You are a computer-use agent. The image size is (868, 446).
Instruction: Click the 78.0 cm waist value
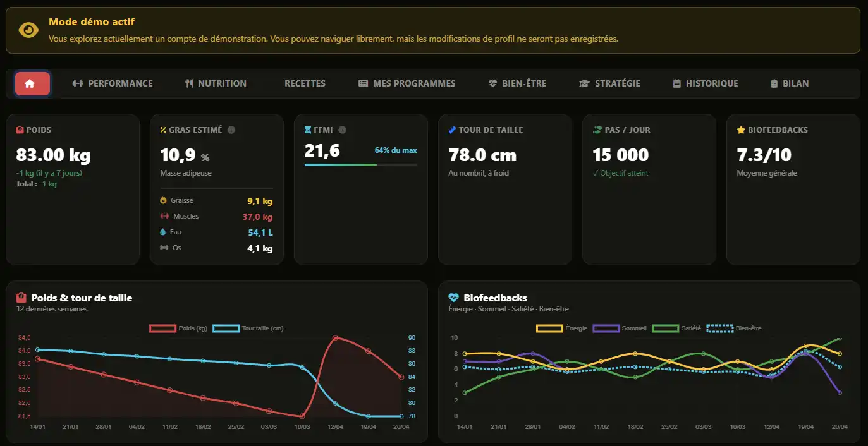tap(482, 155)
